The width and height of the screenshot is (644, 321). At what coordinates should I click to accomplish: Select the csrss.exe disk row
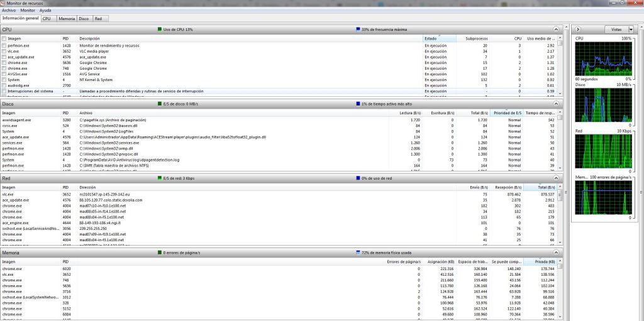279,126
